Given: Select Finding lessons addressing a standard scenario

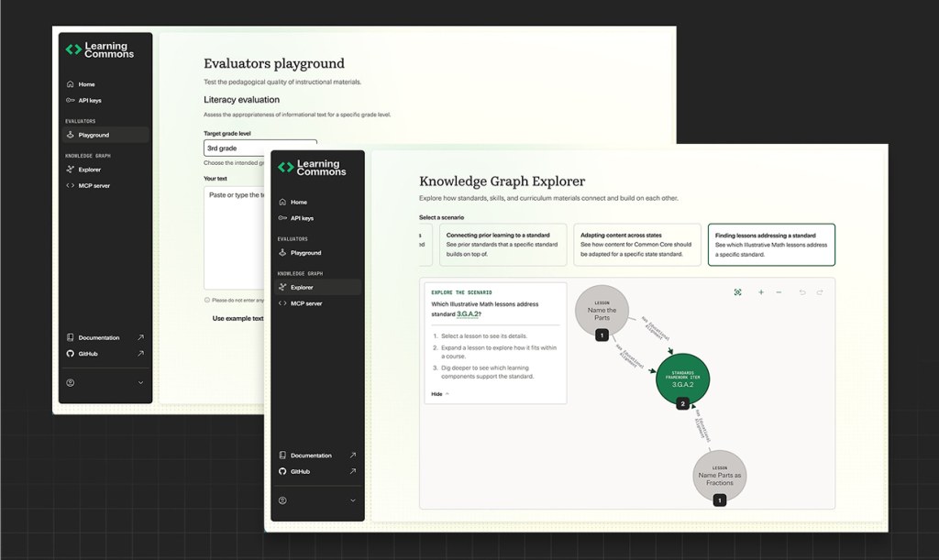Looking at the screenshot, I should point(771,245).
